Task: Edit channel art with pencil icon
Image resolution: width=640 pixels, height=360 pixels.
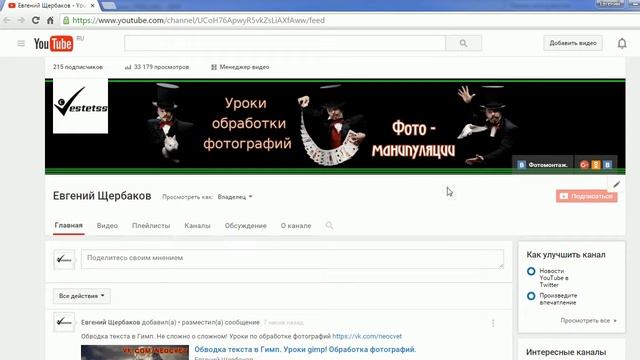Action: [616, 184]
